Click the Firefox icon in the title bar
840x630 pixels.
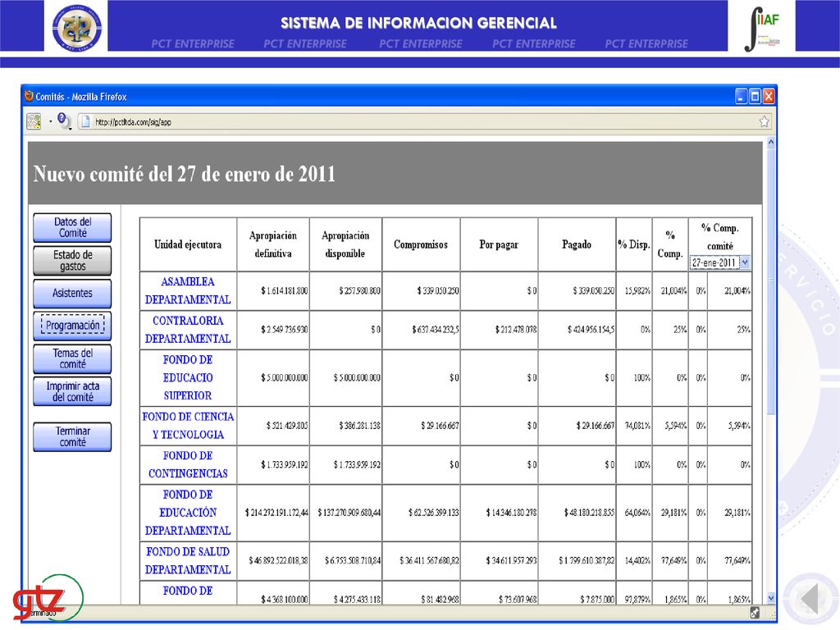click(29, 96)
